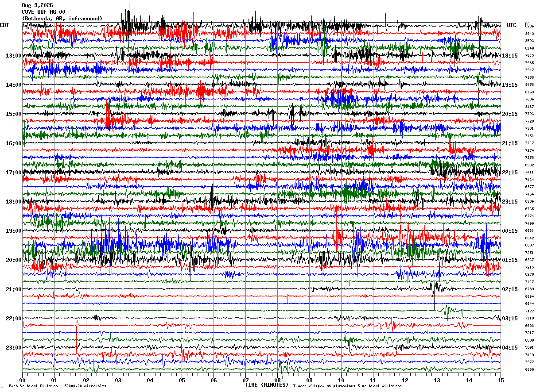This screenshot has height=392, width=536.
Task: Click the '18:00' CDT time label
Action: click(x=13, y=202)
